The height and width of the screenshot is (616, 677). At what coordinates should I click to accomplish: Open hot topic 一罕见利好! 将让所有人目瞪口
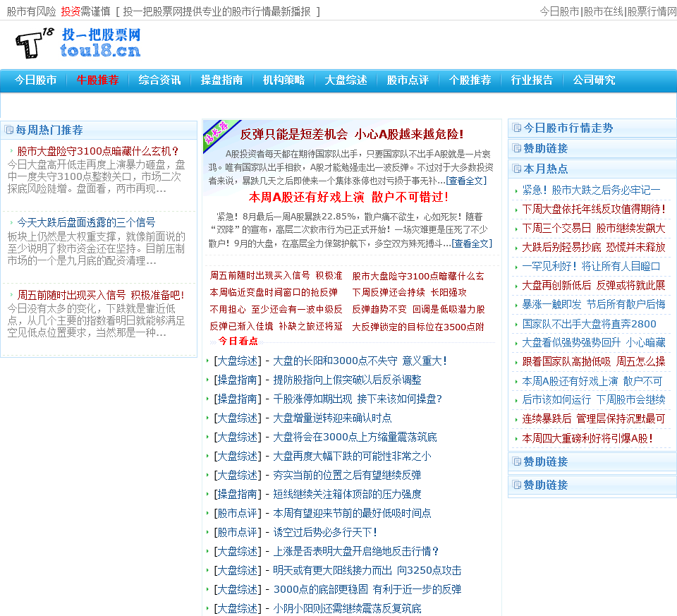coord(591,266)
